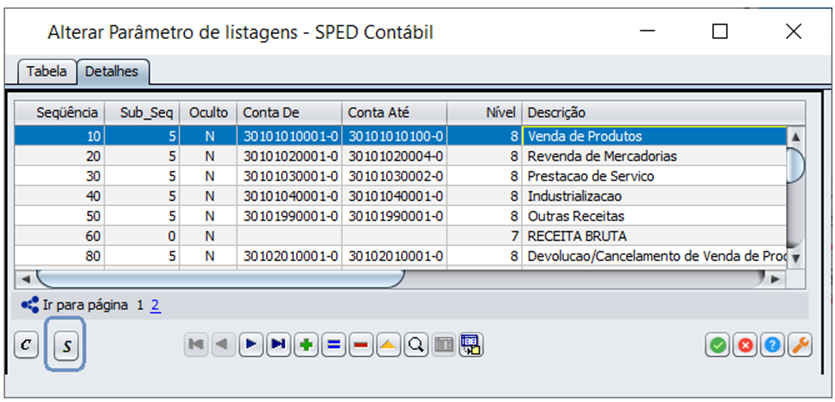
Task: Click the green checkmark confirm icon
Action: 717,345
